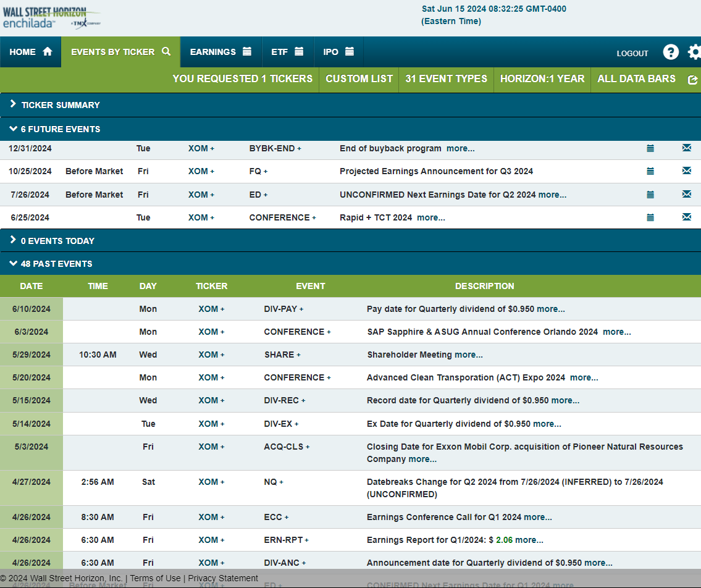701x588 pixels.
Task: Add the 12/31/2024 buyback event to calendar
Action: [650, 148]
